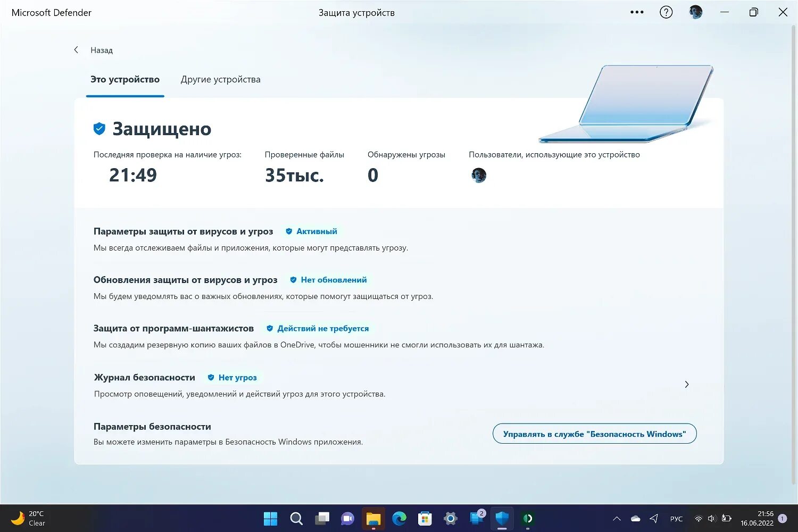Click the Назад text label
Viewport: 798px width, 532px height.
coord(102,50)
